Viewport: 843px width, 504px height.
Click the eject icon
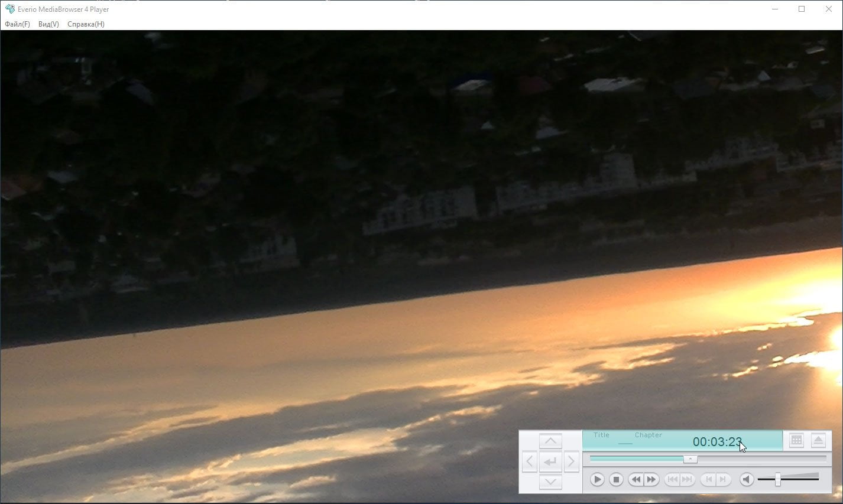click(818, 440)
